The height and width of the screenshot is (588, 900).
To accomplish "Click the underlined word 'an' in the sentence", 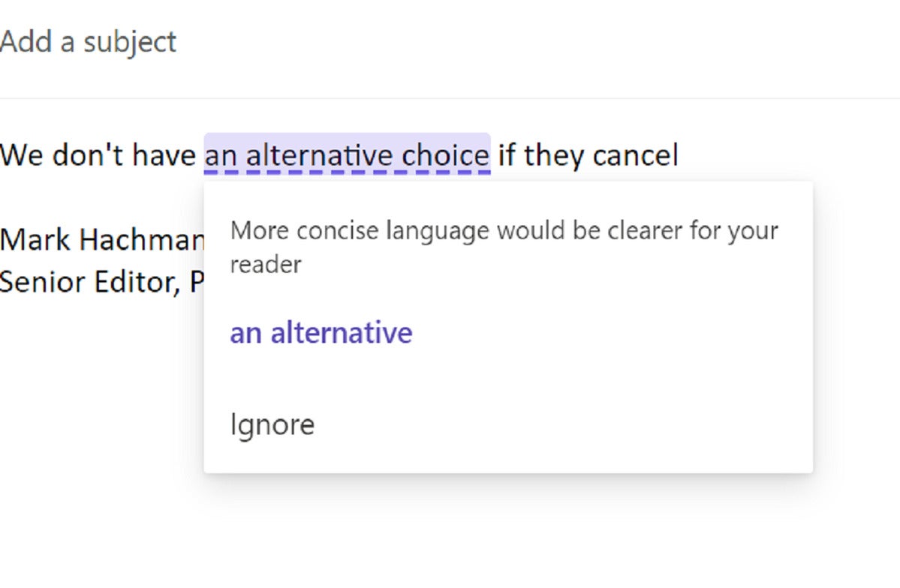I will pyautogui.click(x=221, y=157).
